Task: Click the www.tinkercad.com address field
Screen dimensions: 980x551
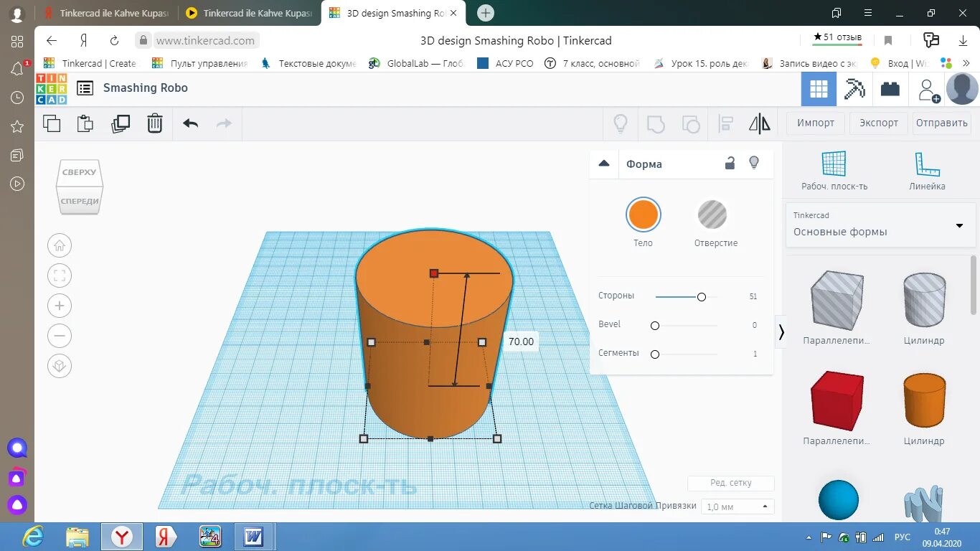Action: click(204, 41)
